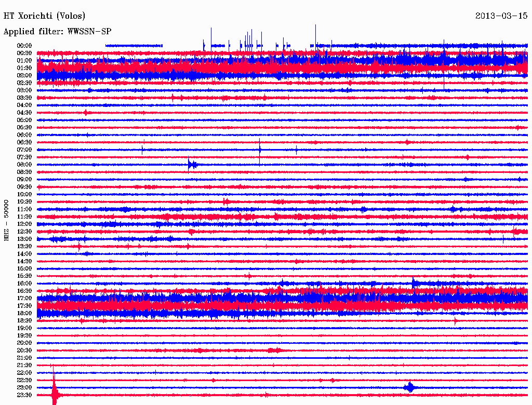Click the blue event burst on 08:00 trace

tap(192, 165)
